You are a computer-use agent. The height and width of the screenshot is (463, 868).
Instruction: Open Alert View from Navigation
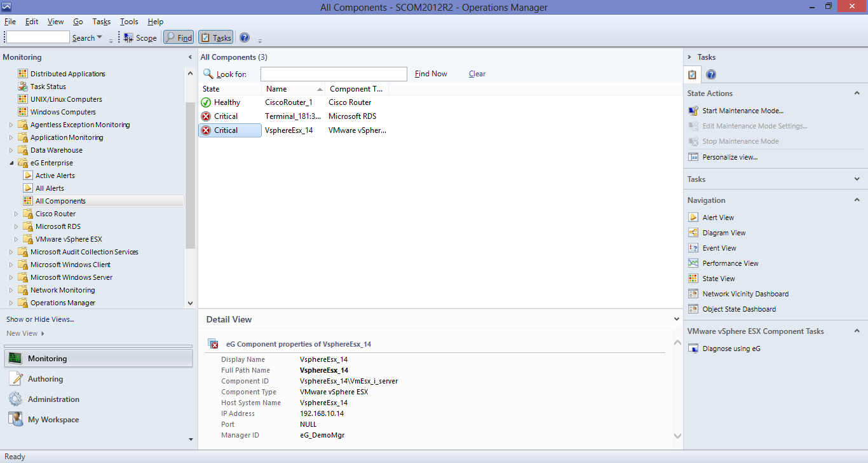718,218
